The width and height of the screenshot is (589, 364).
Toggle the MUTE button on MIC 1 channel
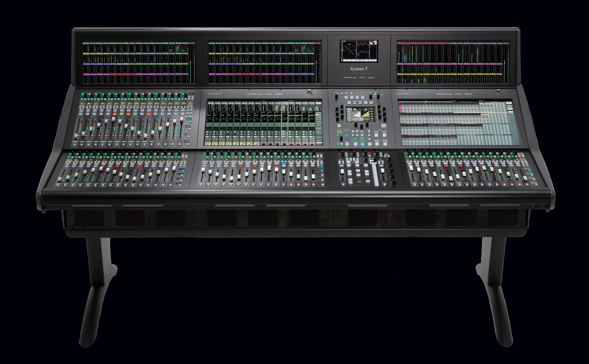tap(81, 114)
